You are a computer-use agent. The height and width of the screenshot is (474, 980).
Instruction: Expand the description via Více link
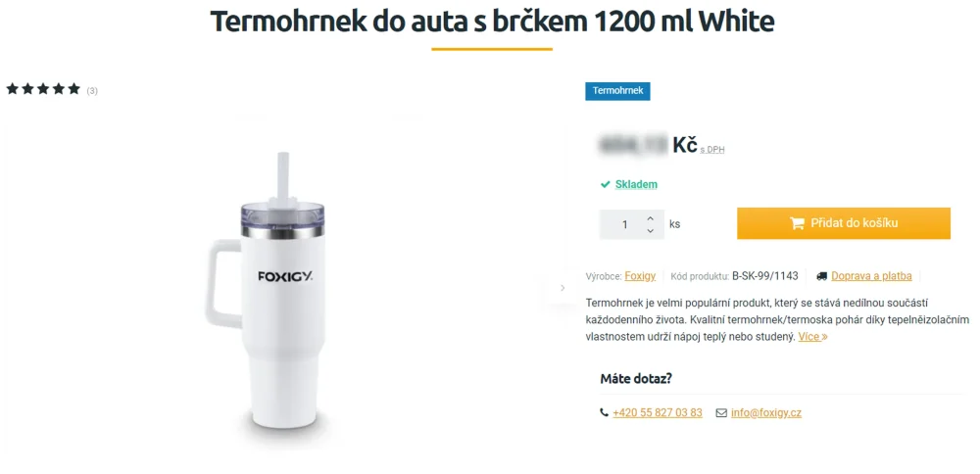point(813,337)
